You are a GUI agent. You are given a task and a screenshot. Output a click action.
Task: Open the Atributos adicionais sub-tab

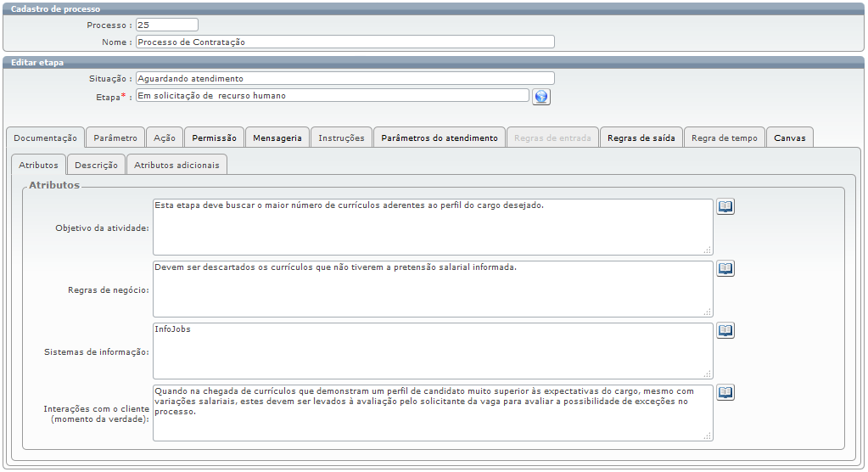176,165
